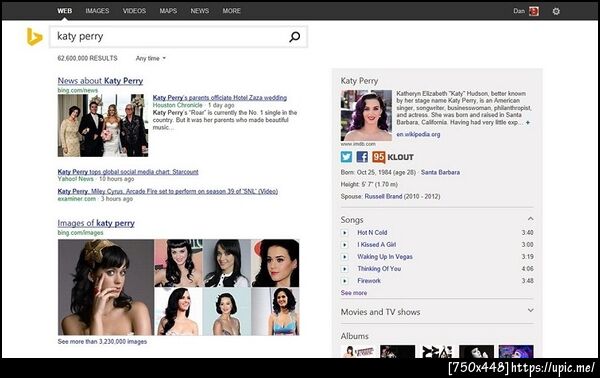Screen dimensions: 600x378
Task: Switch to the WEB tab
Action: click(x=65, y=11)
